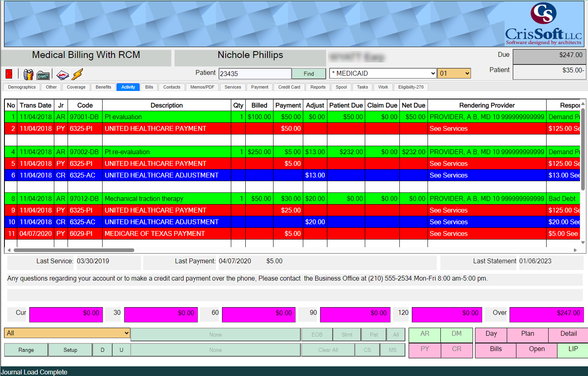Open the Eligibility-270 tab

[x=411, y=87]
